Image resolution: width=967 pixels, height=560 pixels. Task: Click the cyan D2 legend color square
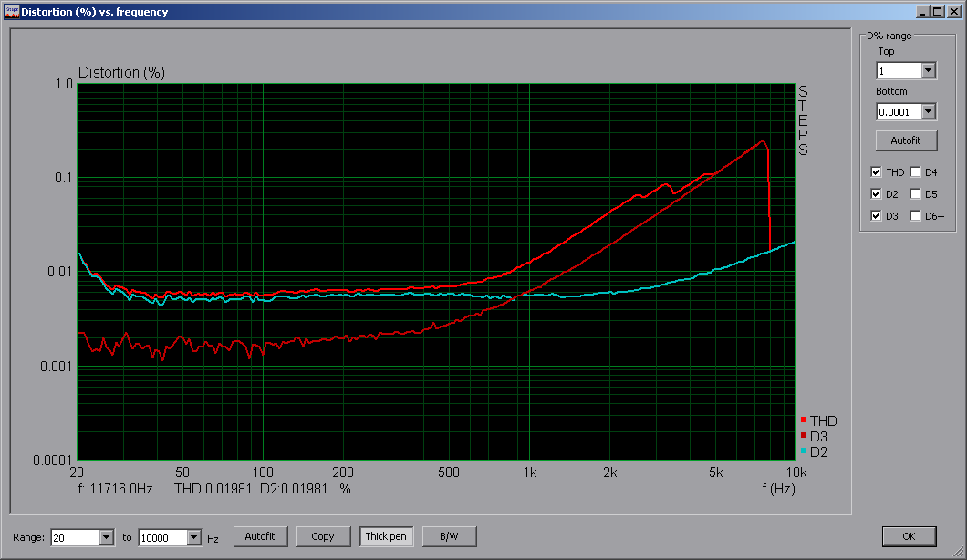coord(803,451)
